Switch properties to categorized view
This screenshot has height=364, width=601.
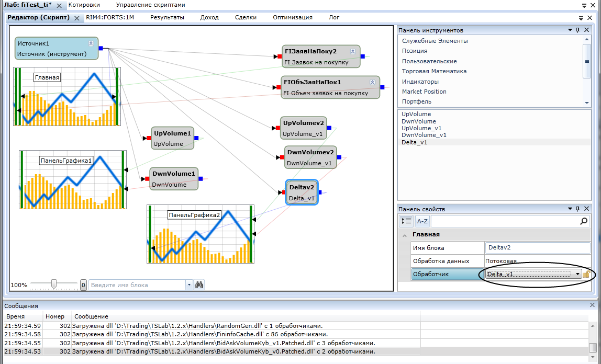[x=407, y=221]
